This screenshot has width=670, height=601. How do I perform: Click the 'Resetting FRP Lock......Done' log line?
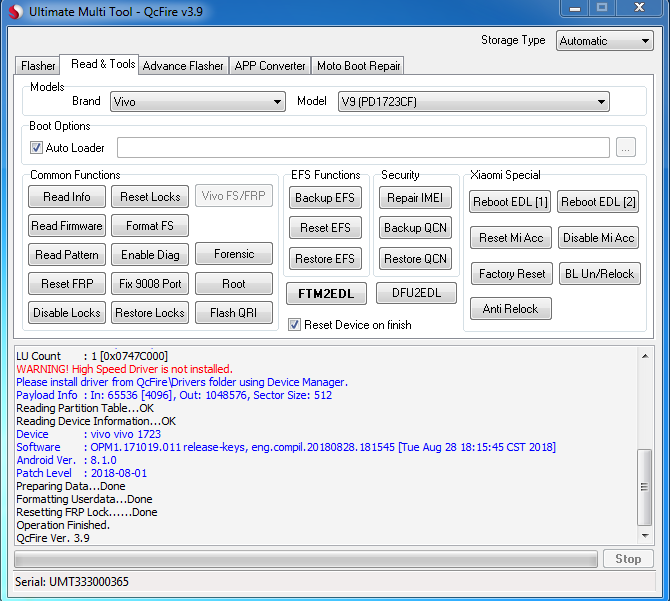click(87, 512)
